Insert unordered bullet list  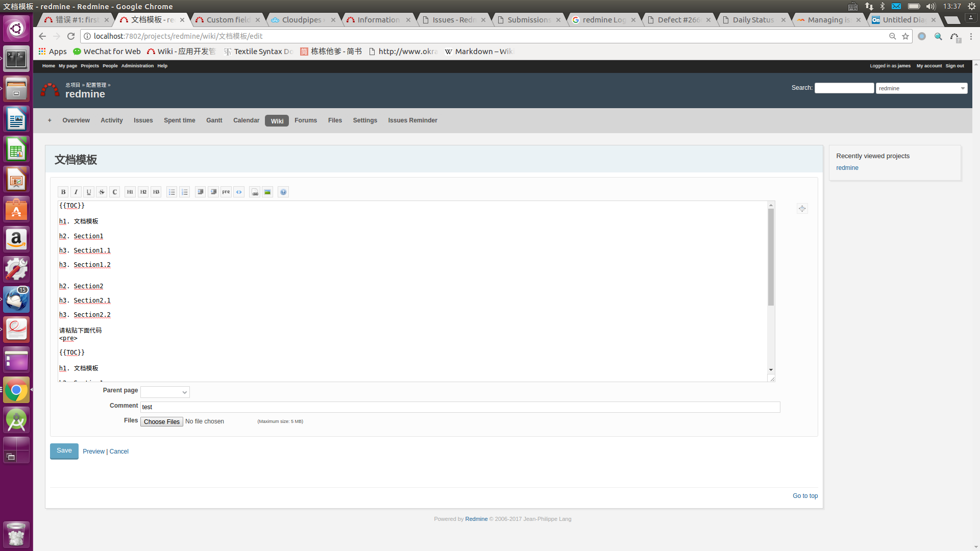pos(172,192)
